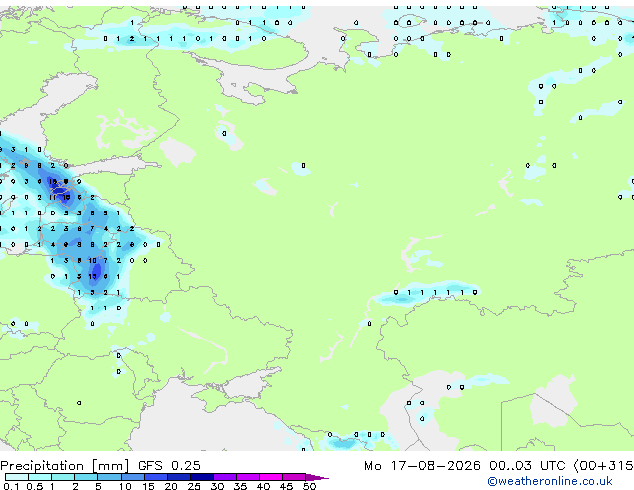Click the legend scale label '30'
Viewport: 634px width, 490px height.
point(217,486)
